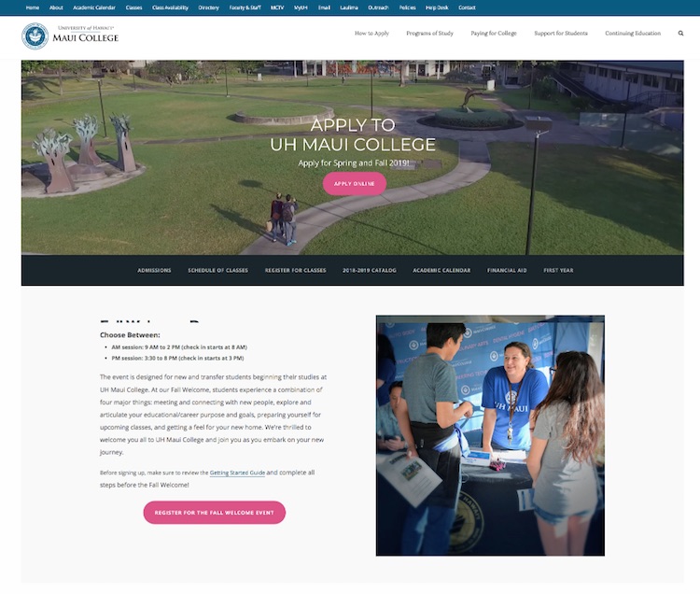Expand How to Apply menu
700x594 pixels.
coord(371,33)
